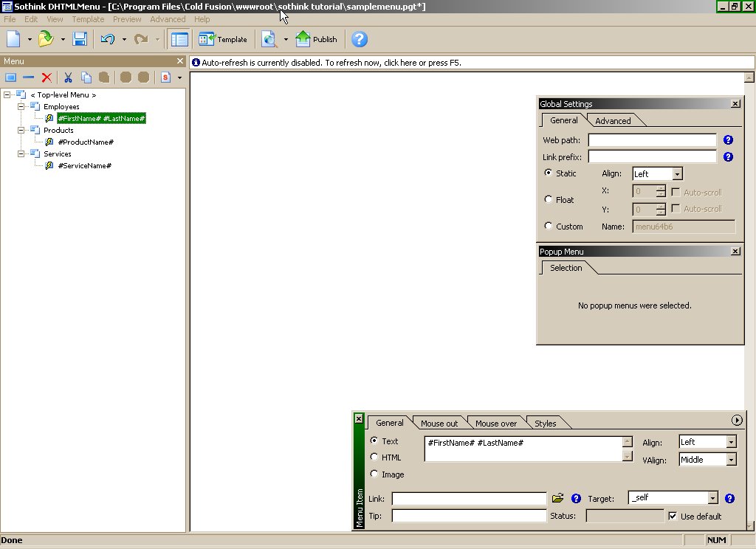The height and width of the screenshot is (549, 756).
Task: Select the Text radio button
Action: (x=374, y=440)
